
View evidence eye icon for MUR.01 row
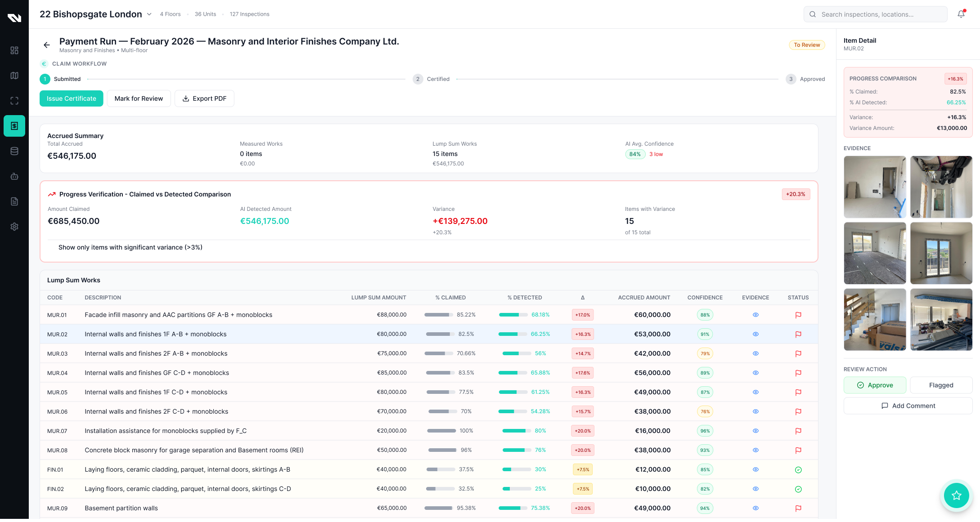[755, 315]
